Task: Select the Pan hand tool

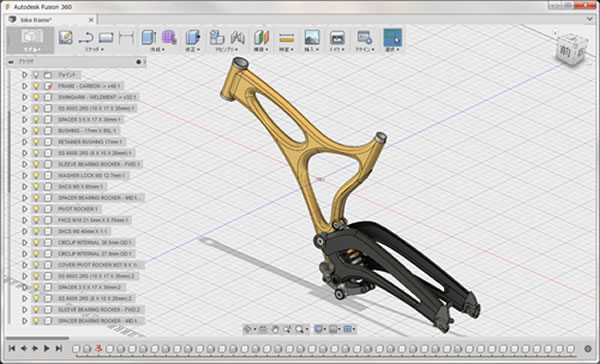Action: coord(275,329)
